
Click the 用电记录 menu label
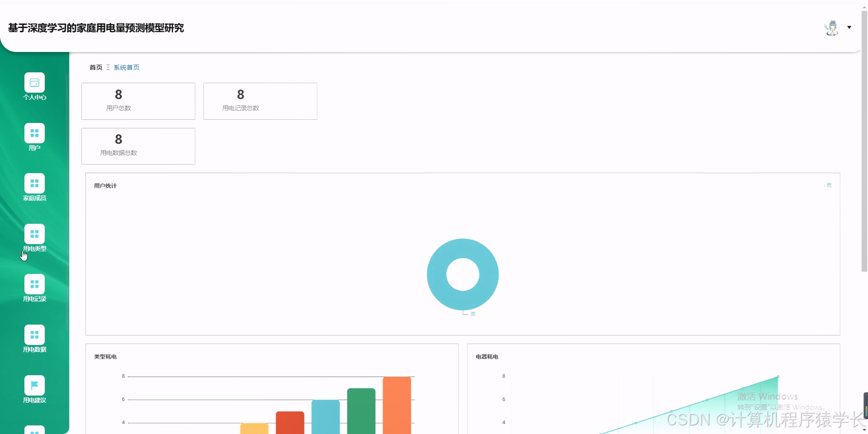click(34, 299)
